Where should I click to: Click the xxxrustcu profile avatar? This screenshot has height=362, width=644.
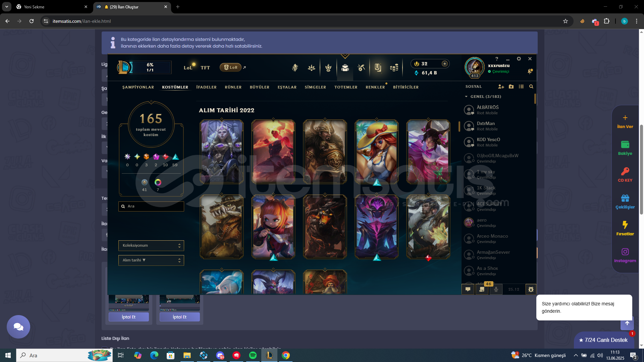tap(475, 67)
